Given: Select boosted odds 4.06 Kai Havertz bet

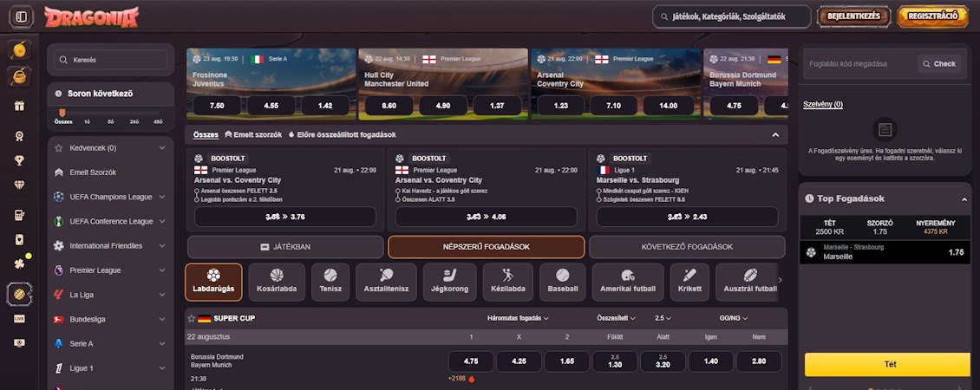Looking at the screenshot, I should pyautogui.click(x=487, y=217).
